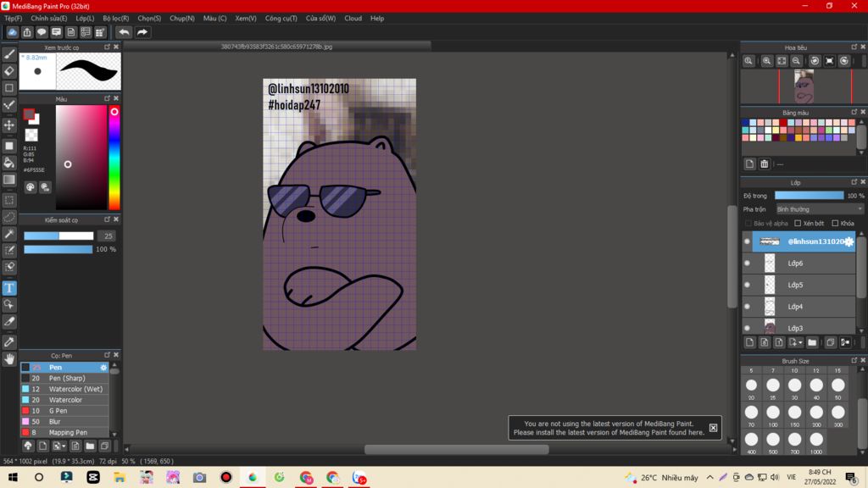The height and width of the screenshot is (488, 868).
Task: Select the Hand pan tool
Action: (9, 359)
